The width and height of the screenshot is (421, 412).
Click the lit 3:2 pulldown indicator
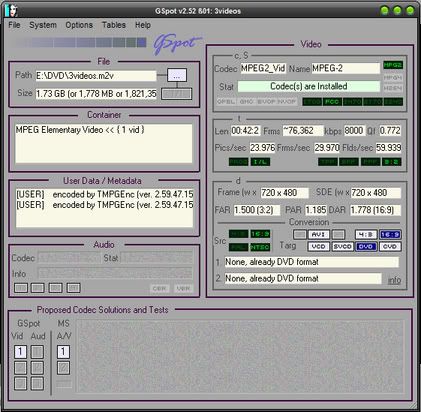(x=391, y=162)
